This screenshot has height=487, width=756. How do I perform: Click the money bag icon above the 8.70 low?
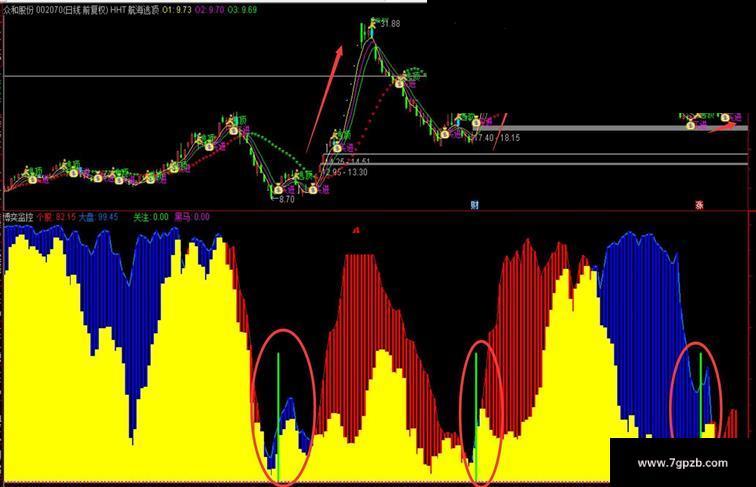(278, 190)
